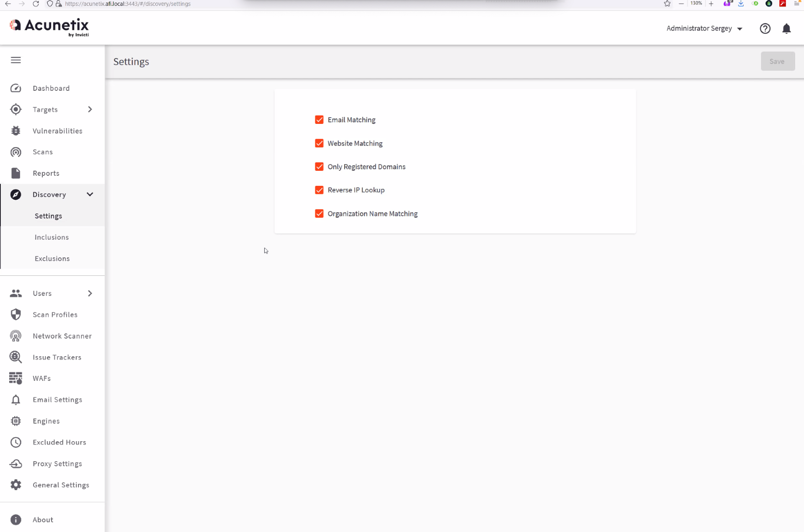Image resolution: width=804 pixels, height=532 pixels.
Task: Expand the Targets submenu chevron
Action: tap(90, 110)
